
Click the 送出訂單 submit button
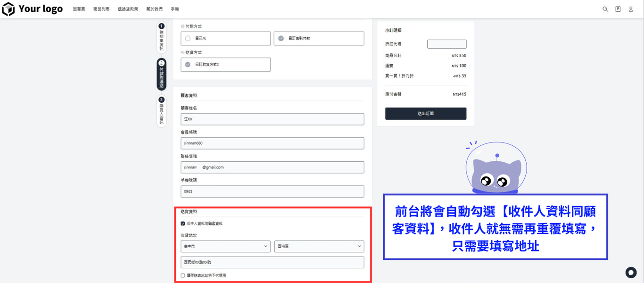[426, 114]
